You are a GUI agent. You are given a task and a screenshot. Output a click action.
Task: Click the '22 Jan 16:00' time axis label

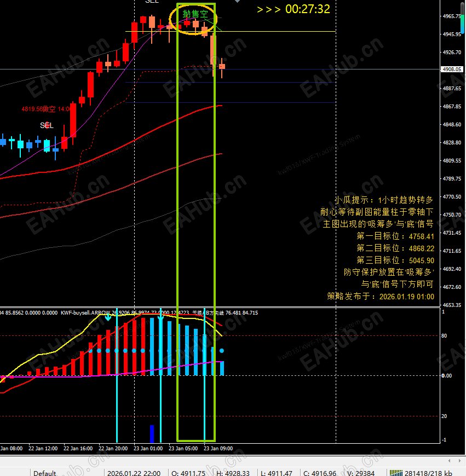(x=78, y=449)
